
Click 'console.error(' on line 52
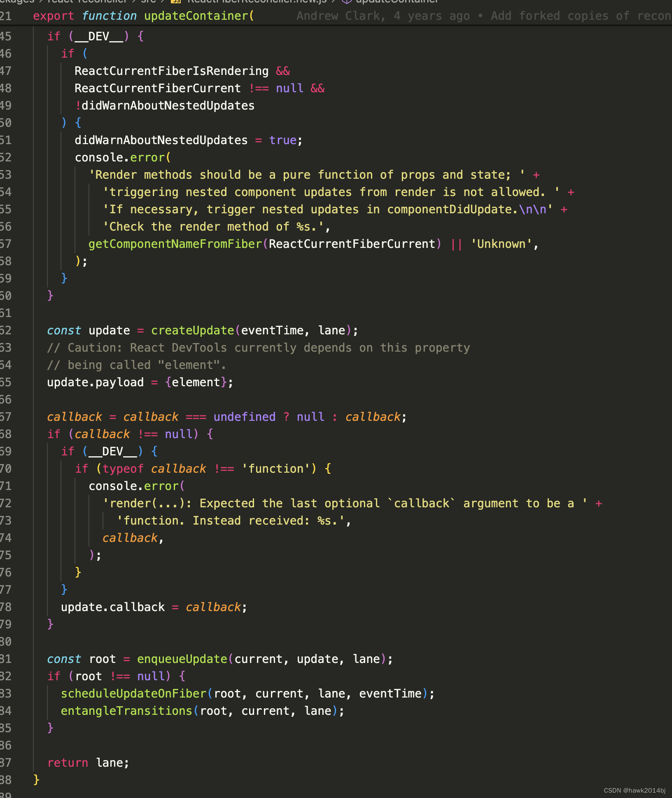click(123, 157)
